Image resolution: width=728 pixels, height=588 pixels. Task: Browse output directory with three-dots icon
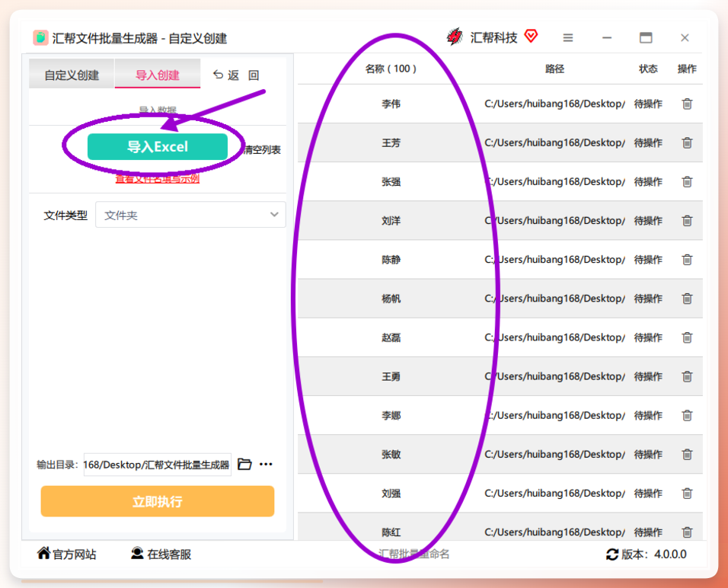click(266, 464)
